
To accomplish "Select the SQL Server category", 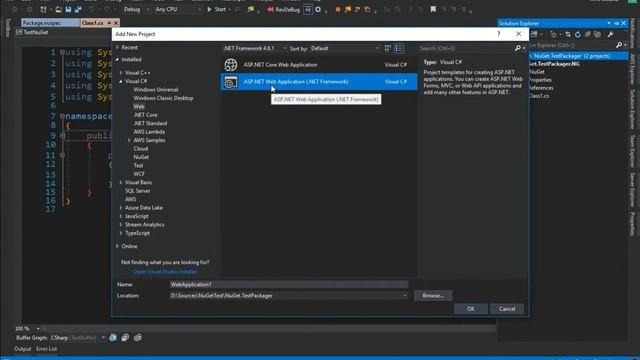I will click(138, 191).
